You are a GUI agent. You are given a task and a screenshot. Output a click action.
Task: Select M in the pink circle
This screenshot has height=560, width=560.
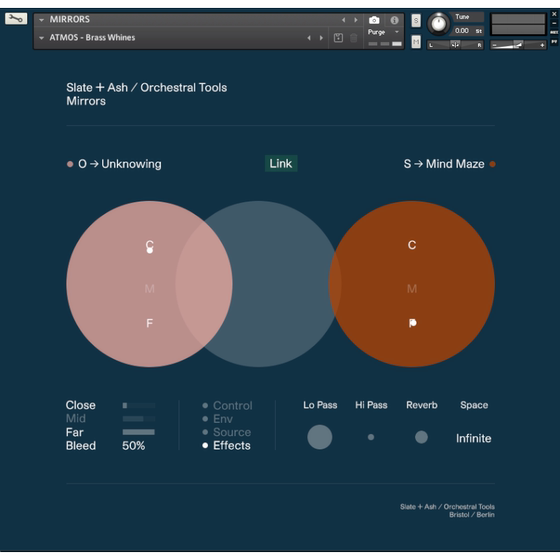(149, 289)
